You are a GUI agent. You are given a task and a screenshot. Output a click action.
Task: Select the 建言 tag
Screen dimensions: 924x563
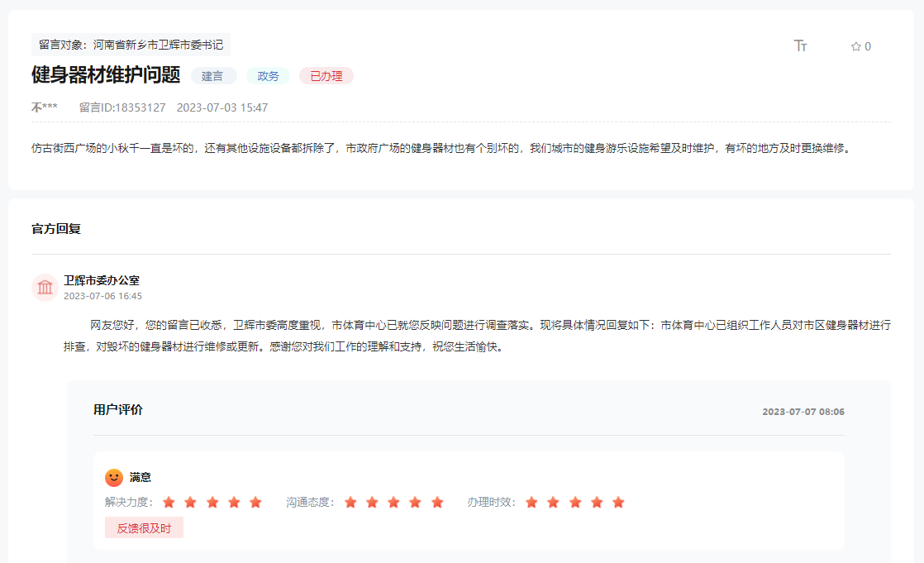pyautogui.click(x=213, y=76)
